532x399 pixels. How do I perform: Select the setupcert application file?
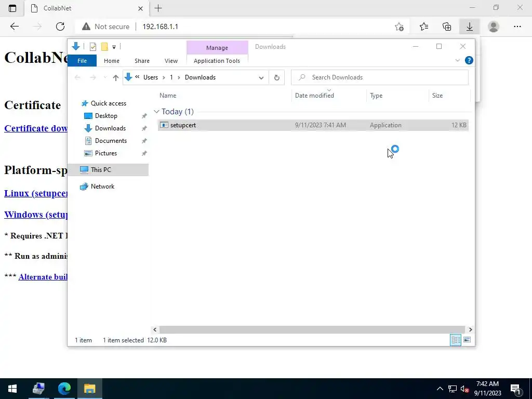[313, 125]
